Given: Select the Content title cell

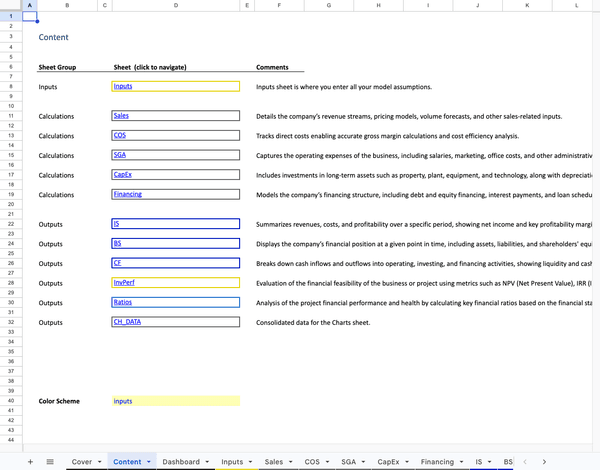Looking at the screenshot, I should [x=54, y=38].
